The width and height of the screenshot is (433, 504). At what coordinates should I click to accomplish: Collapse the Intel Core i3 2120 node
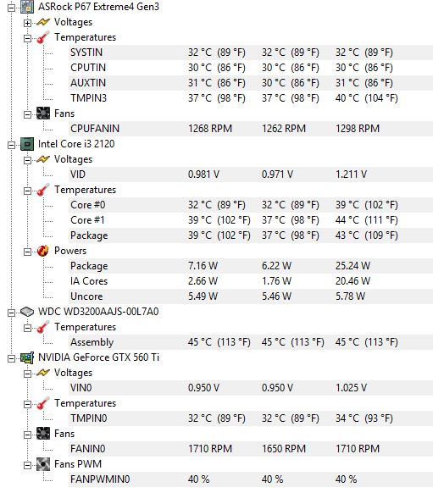click(x=12, y=146)
